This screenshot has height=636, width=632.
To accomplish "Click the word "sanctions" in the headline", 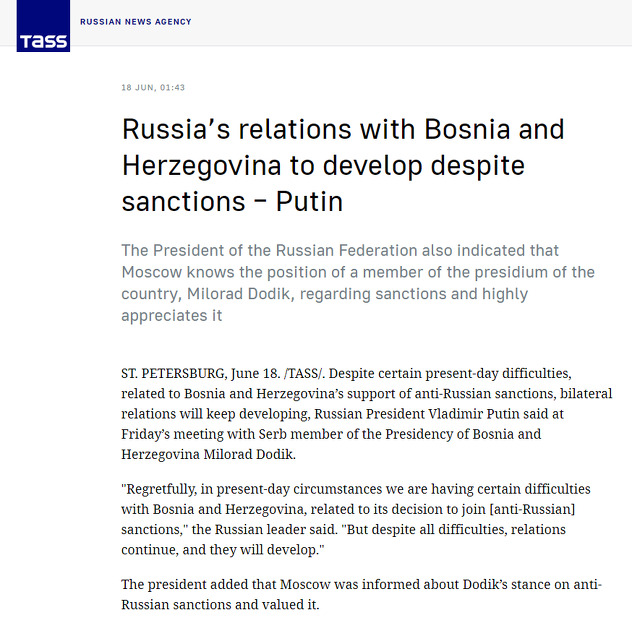I will point(183,202).
